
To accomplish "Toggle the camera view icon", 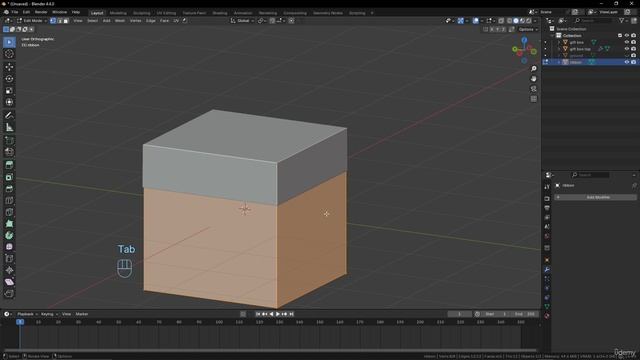I will pos(533,89).
